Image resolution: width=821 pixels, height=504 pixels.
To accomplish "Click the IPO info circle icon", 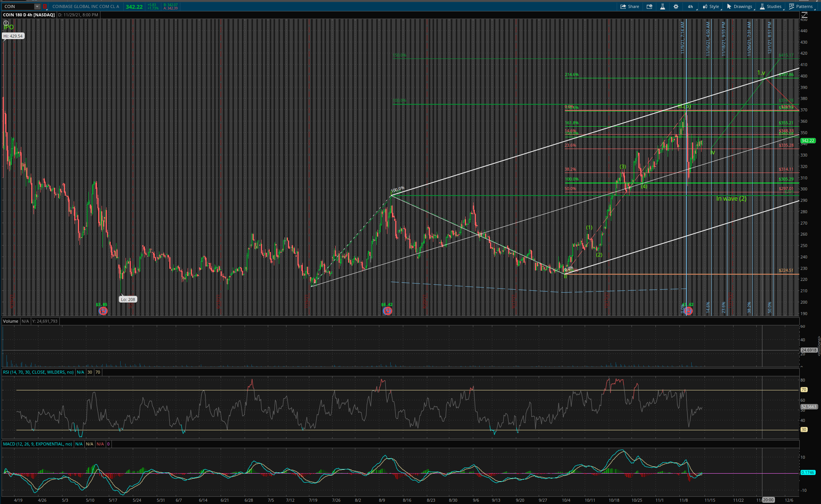I will pyautogui.click(x=6, y=23).
